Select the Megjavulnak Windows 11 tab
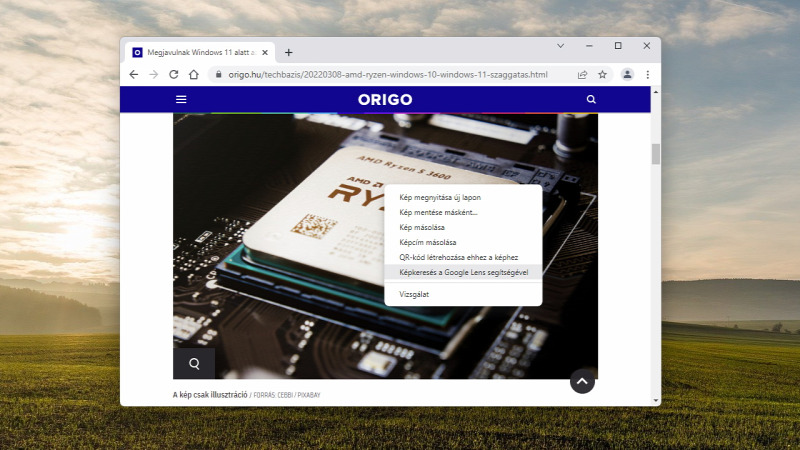The image size is (800, 450). (199, 52)
